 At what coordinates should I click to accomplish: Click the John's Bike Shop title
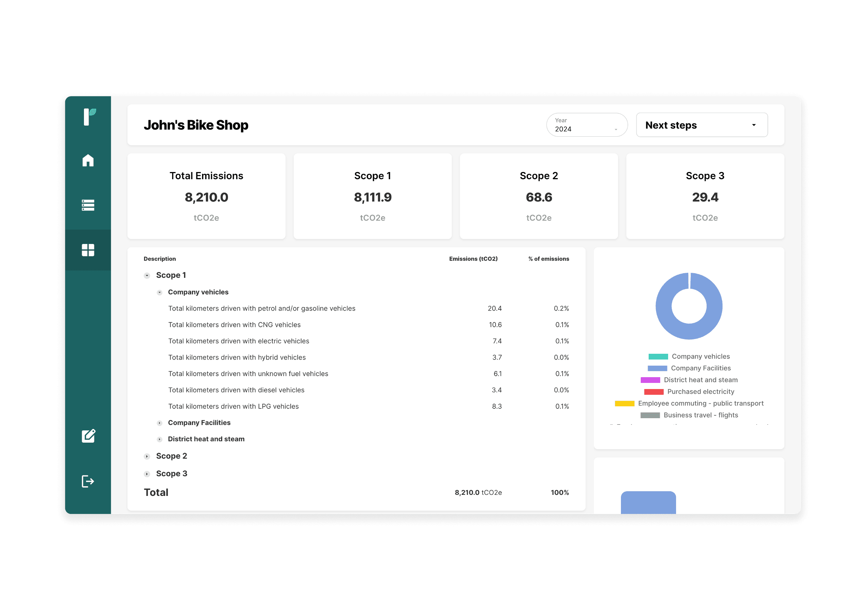[x=196, y=125]
